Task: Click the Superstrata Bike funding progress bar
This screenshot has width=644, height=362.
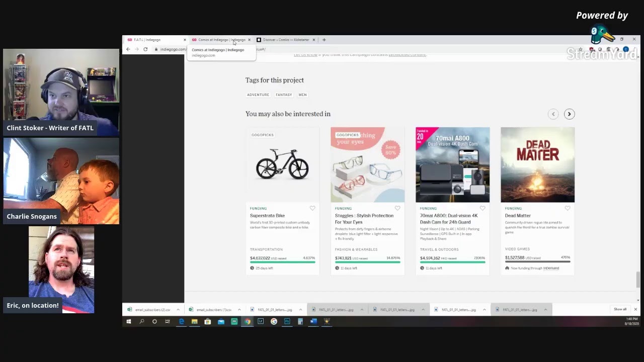Action: [282, 262]
